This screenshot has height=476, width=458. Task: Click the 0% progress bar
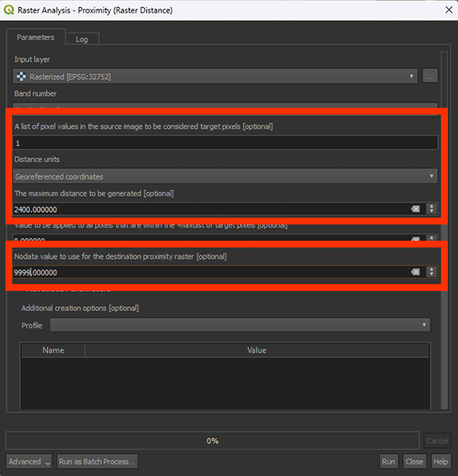tap(213, 441)
